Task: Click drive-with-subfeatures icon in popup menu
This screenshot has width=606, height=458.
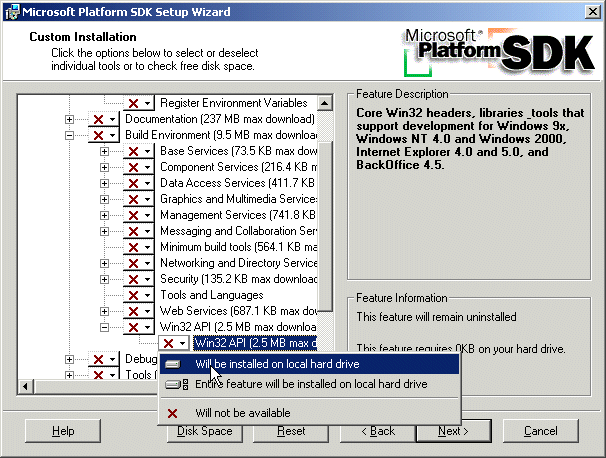Action: [x=177, y=385]
